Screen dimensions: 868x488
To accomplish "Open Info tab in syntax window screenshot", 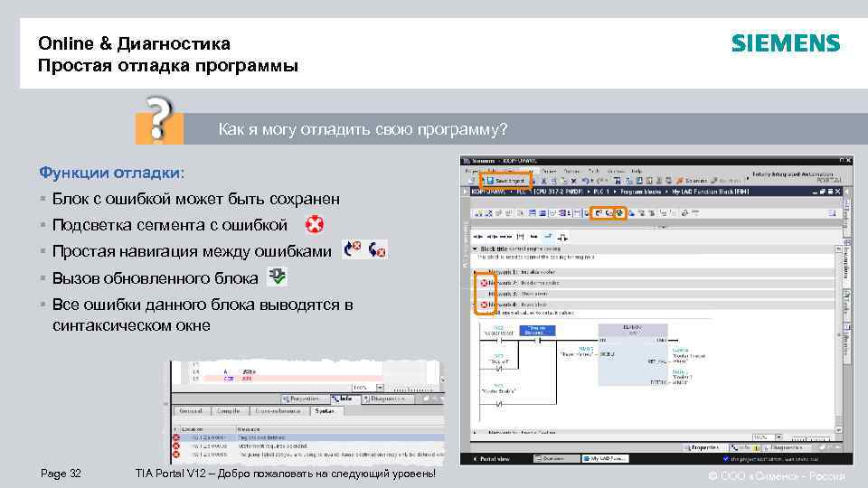I will 345,399.
